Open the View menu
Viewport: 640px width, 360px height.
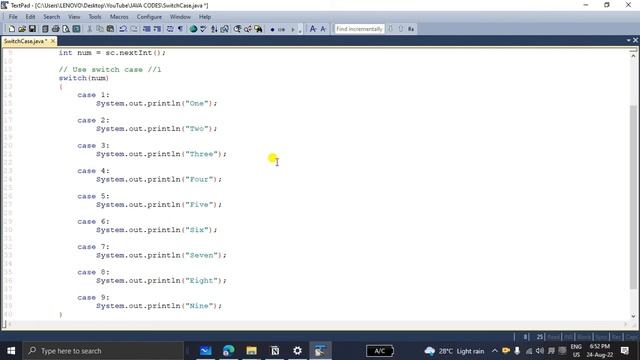pos(74,17)
